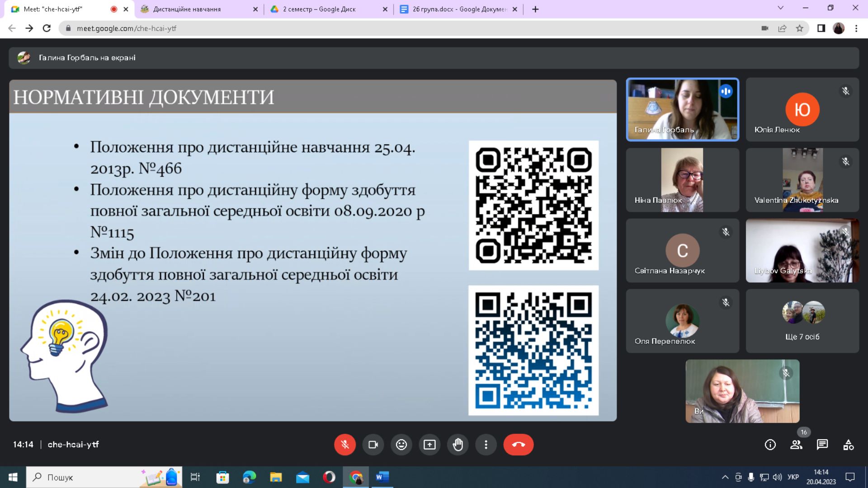This screenshot has width=868, height=488.
Task: Click the Пошук taskbar search box
Action: click(104, 477)
